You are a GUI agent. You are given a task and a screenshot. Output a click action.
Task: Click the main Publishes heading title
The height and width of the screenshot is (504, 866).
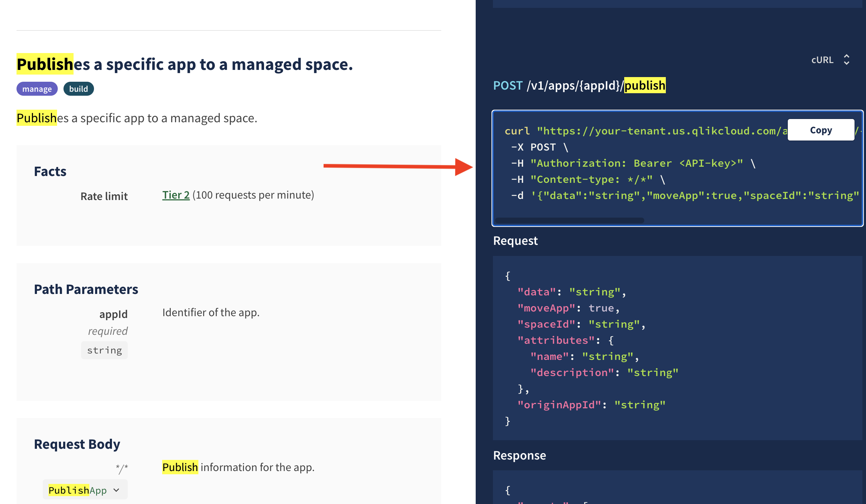pyautogui.click(x=185, y=65)
